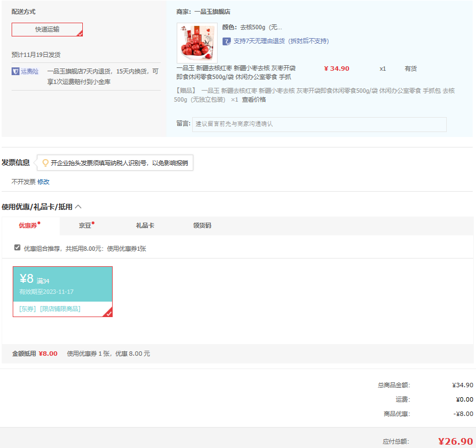Select 快递运输 delivery method
Viewport: 476px width, 448px height.
(x=47, y=29)
